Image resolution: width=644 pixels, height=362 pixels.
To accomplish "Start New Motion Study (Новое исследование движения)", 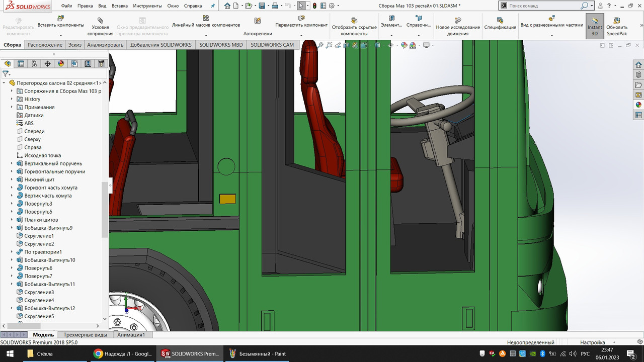I will coord(458,24).
